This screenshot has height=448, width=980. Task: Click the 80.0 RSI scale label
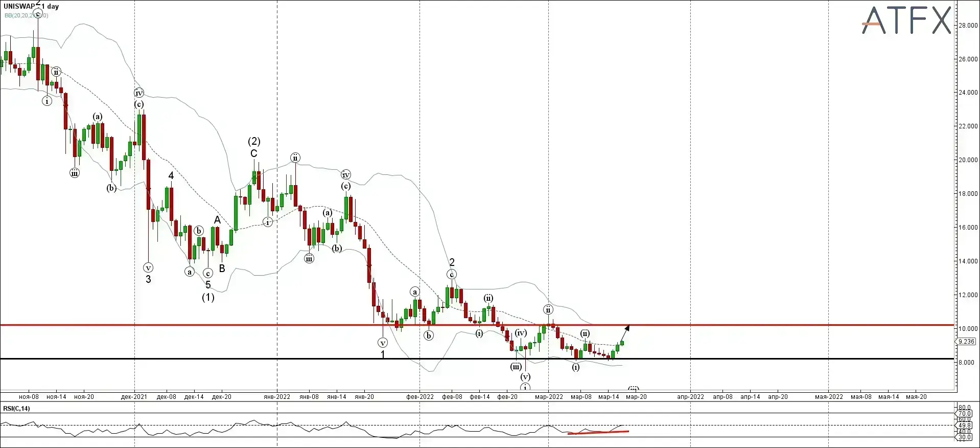(x=964, y=408)
